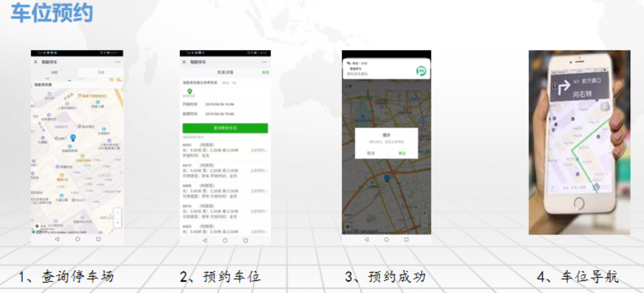The width and height of the screenshot is (644, 293).
Task: Switch to the 列表 tab
Action: (x=100, y=72)
